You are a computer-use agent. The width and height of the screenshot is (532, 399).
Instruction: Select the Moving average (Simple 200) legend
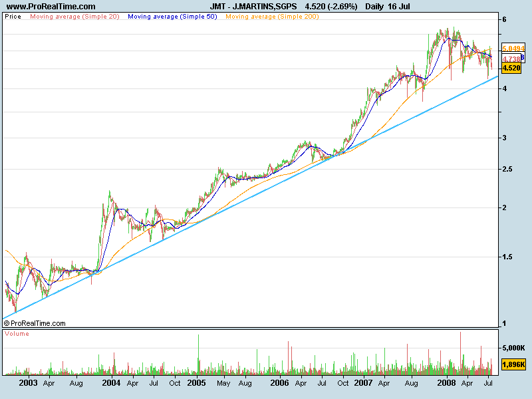coord(272,16)
